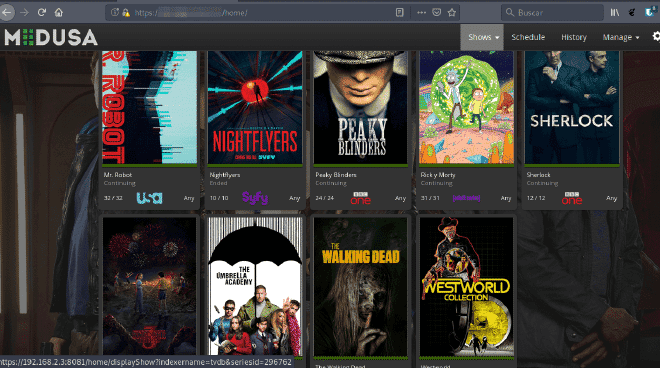The width and height of the screenshot is (660, 368).
Task: Open Medusa settings gear icon
Action: click(656, 37)
